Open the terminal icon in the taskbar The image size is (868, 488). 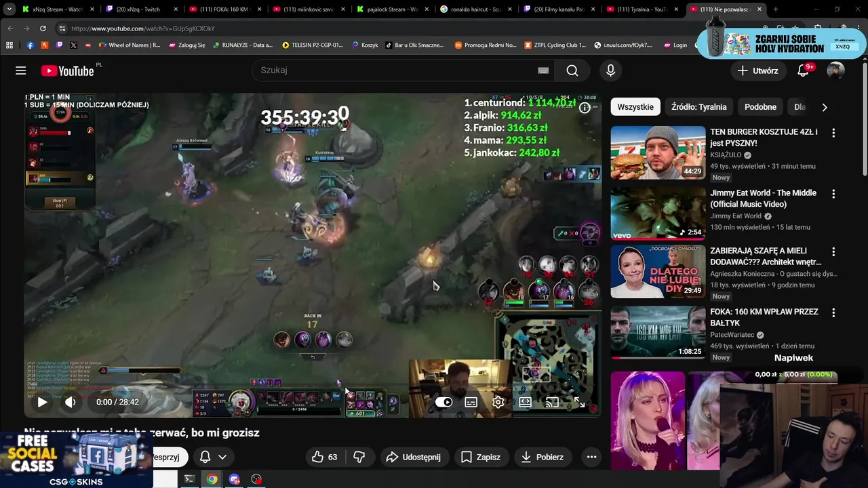click(x=189, y=479)
